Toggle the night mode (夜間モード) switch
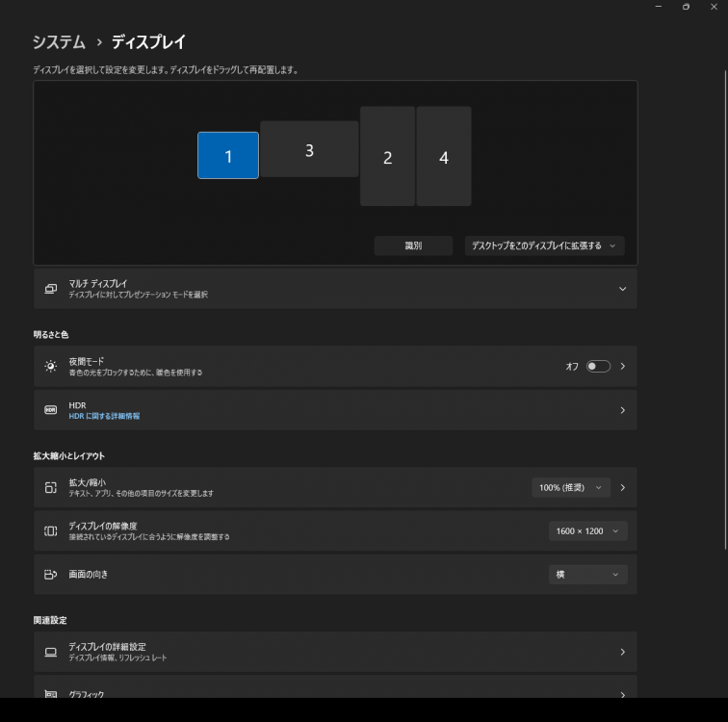Image resolution: width=728 pixels, height=722 pixels. coord(598,367)
